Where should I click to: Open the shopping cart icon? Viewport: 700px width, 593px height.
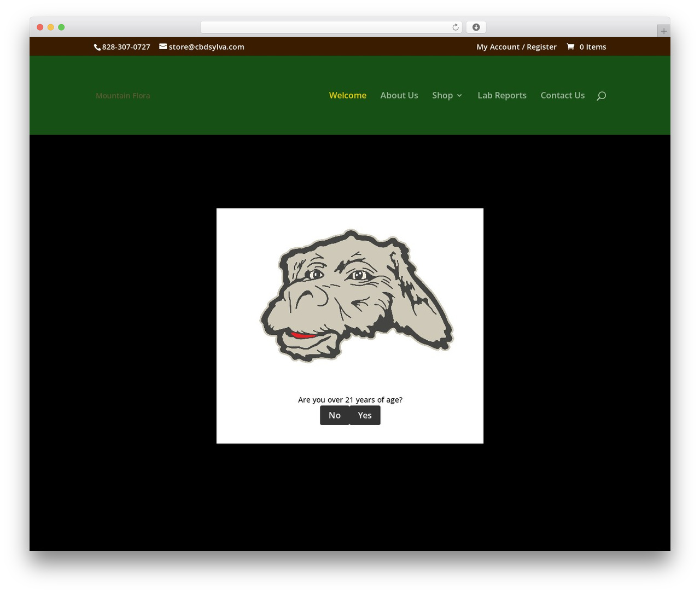tap(570, 46)
